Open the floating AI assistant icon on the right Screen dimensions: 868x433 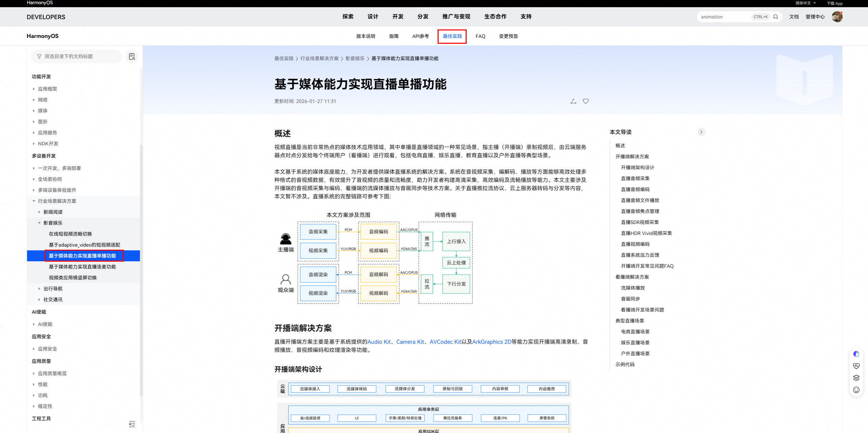pyautogui.click(x=856, y=354)
